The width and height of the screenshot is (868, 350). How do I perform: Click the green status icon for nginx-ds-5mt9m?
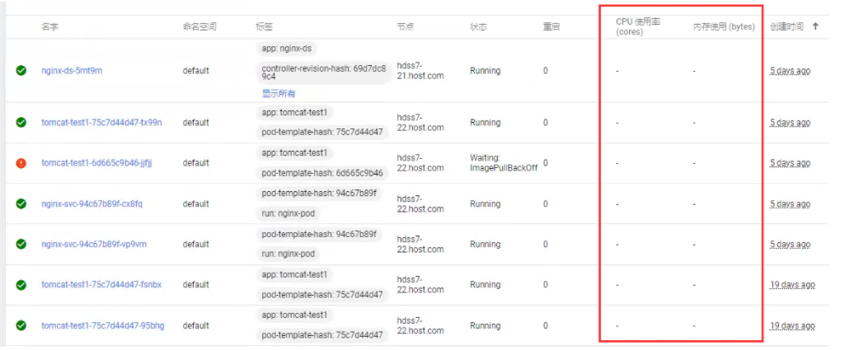click(21, 71)
